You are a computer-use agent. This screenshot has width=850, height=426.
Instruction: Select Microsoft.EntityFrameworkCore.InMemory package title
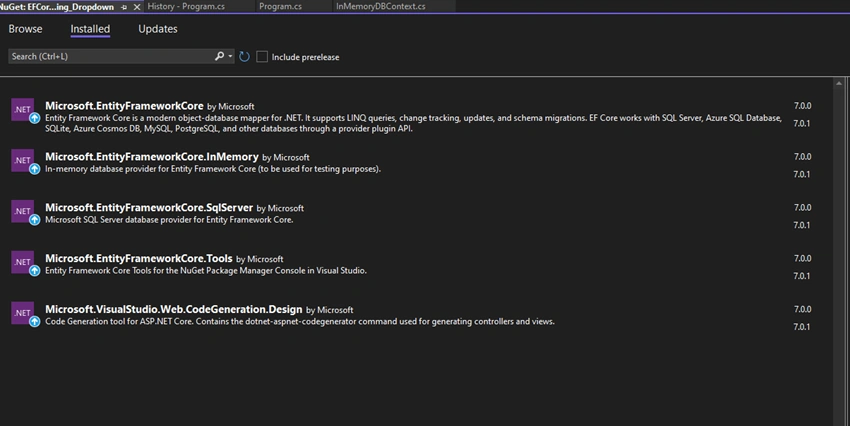[152, 157]
